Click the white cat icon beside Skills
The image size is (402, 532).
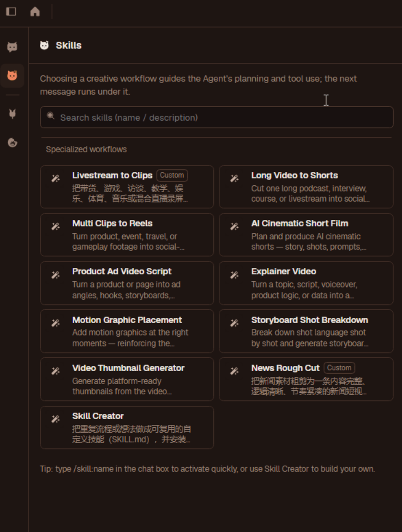[x=45, y=45]
